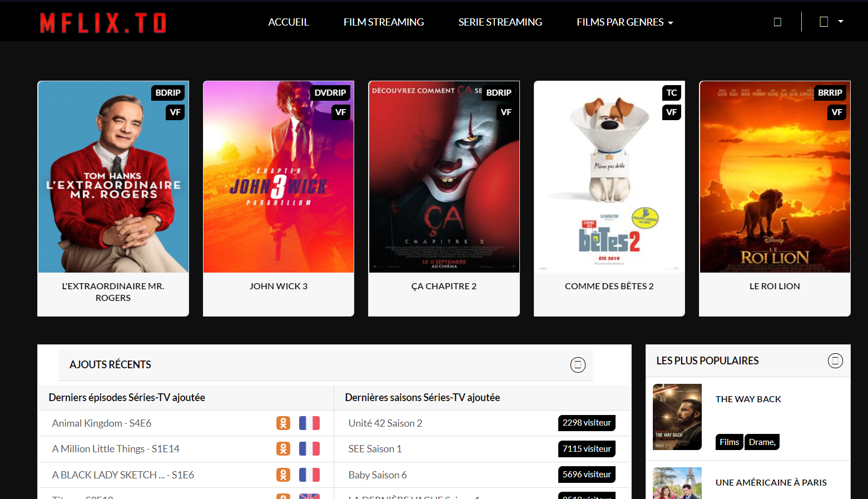Open Baby Saison 6
This screenshot has width=868, height=499.
(378, 475)
